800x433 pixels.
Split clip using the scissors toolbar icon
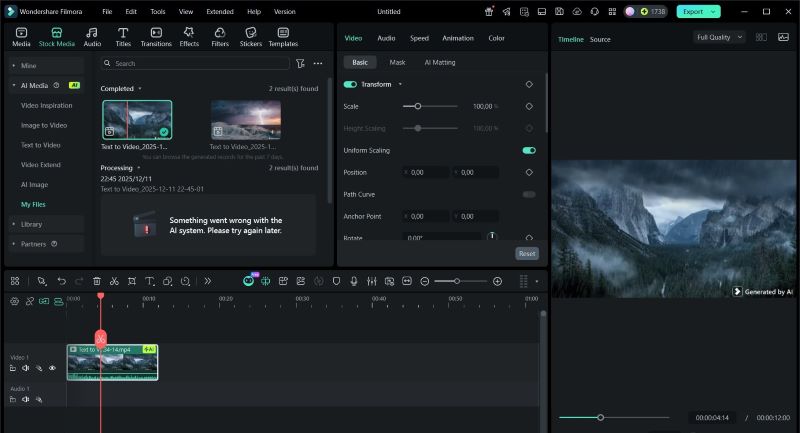(114, 281)
